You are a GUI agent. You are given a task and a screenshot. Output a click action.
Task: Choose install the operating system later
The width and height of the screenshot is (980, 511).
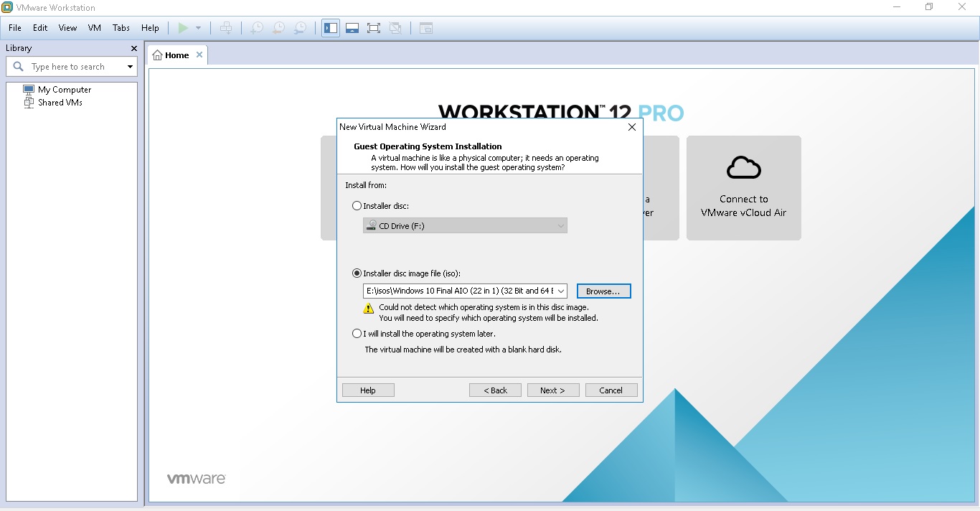(x=357, y=333)
